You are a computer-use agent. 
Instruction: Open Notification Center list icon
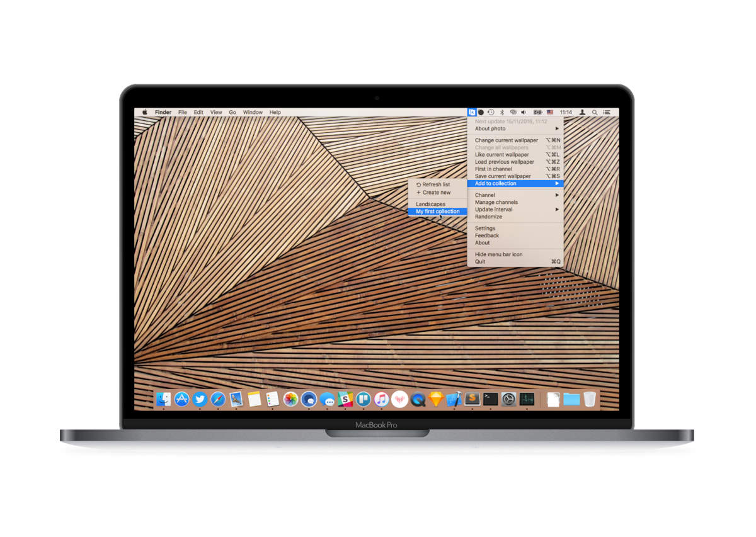[607, 112]
